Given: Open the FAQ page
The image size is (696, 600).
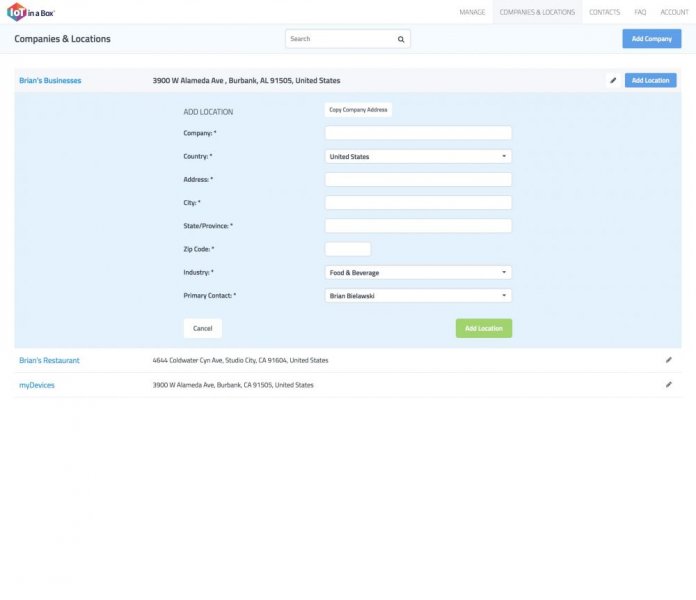Looking at the screenshot, I should point(640,12).
